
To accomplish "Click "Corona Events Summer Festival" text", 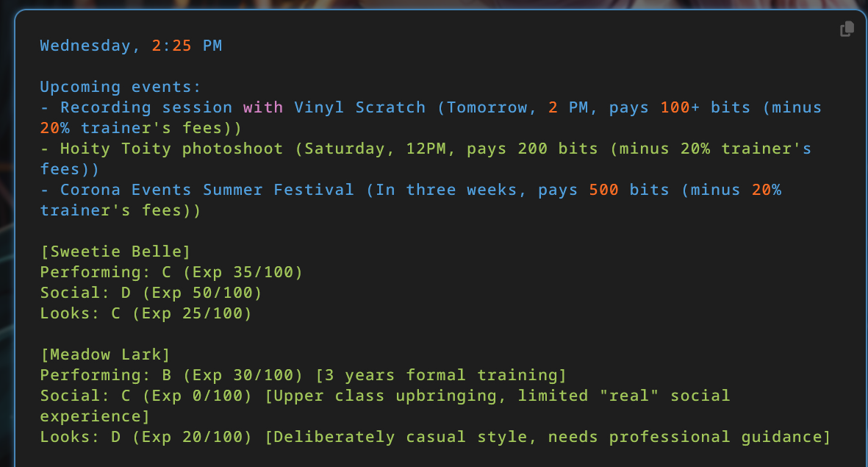I will 207,190.
